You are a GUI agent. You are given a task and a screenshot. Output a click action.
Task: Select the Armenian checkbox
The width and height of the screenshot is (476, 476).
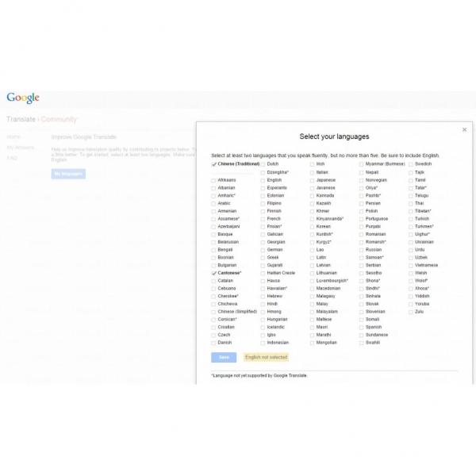click(213, 211)
